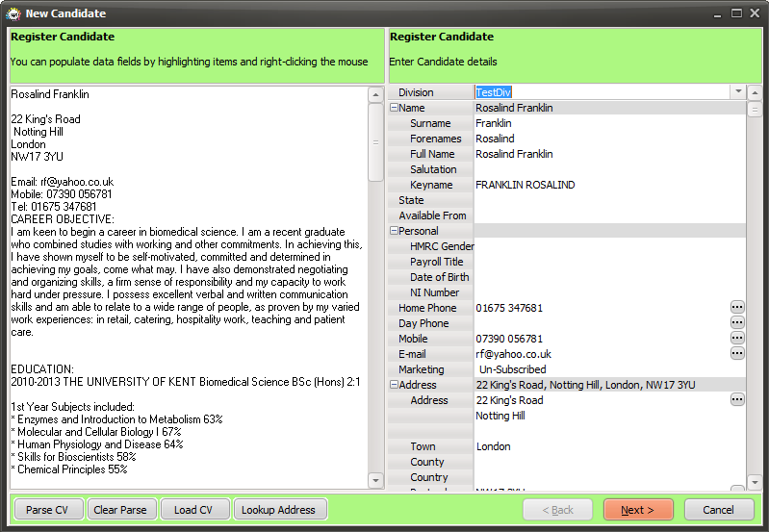
Task: Go to the Next step
Action: [x=637, y=510]
